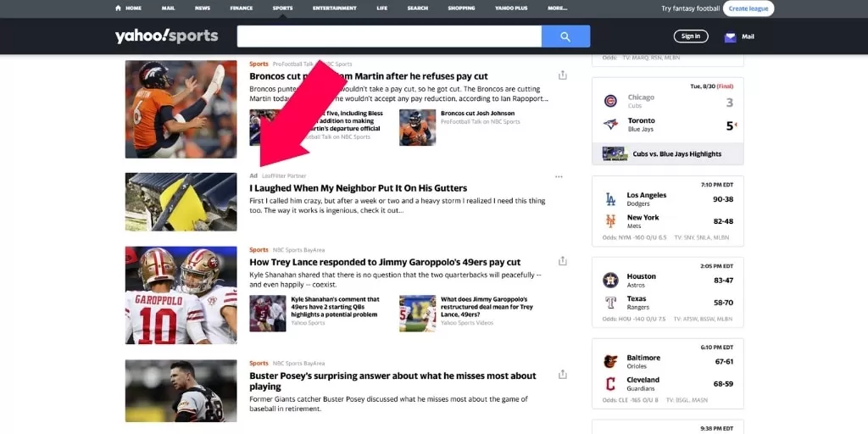Open Yahoo Plus in top navigation
Viewport: 868px width, 434px height.
[x=511, y=8]
